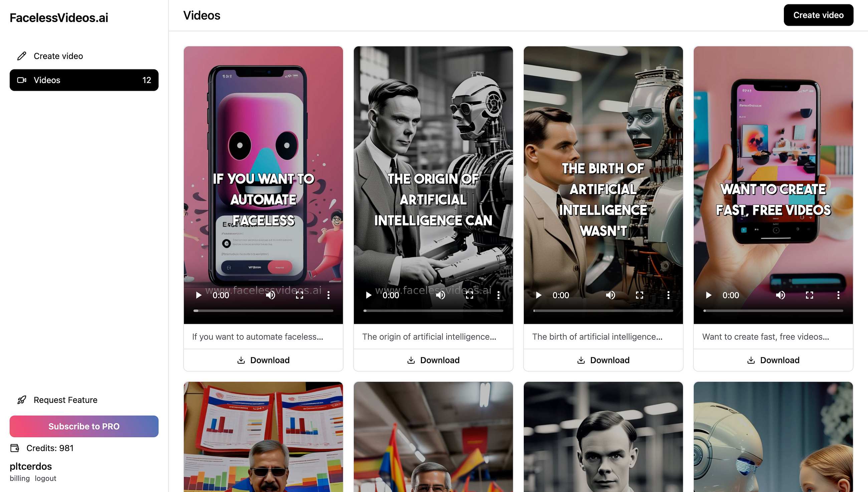Click the Request Feature menu item
This screenshot has height=492, width=868.
tap(65, 400)
